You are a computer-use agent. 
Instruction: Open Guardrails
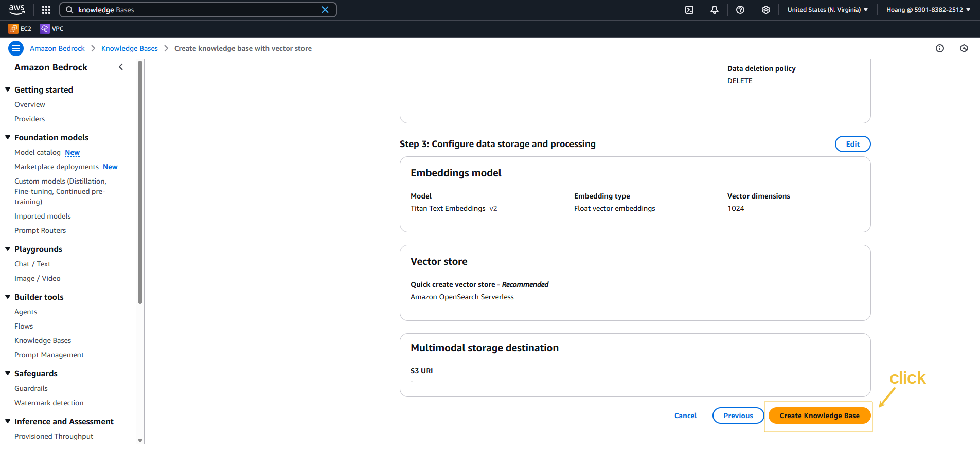point(31,388)
